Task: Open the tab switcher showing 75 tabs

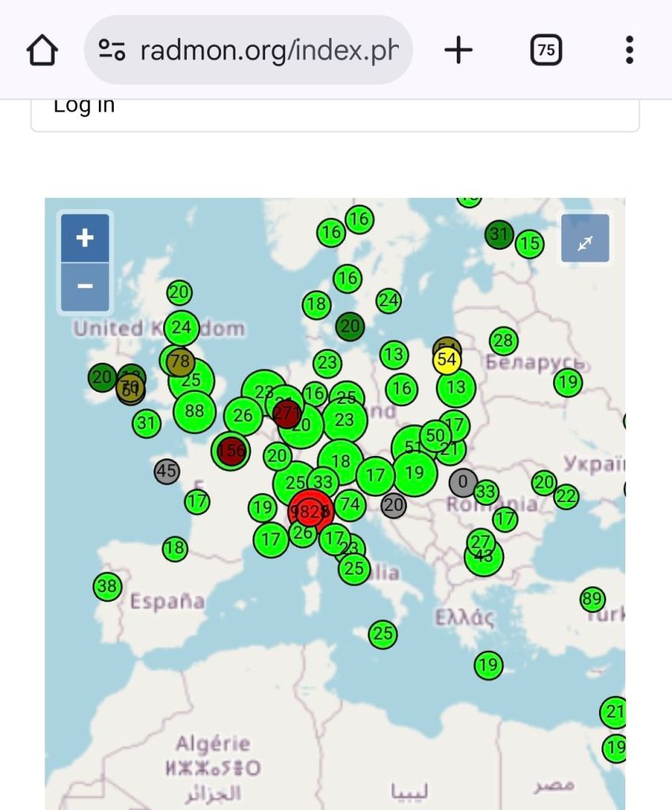Action: 545,51
